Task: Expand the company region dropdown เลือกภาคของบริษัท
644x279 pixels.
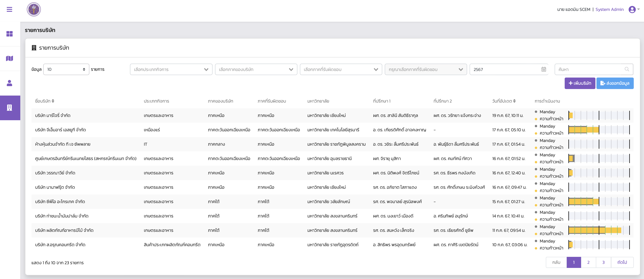Action: click(x=256, y=69)
